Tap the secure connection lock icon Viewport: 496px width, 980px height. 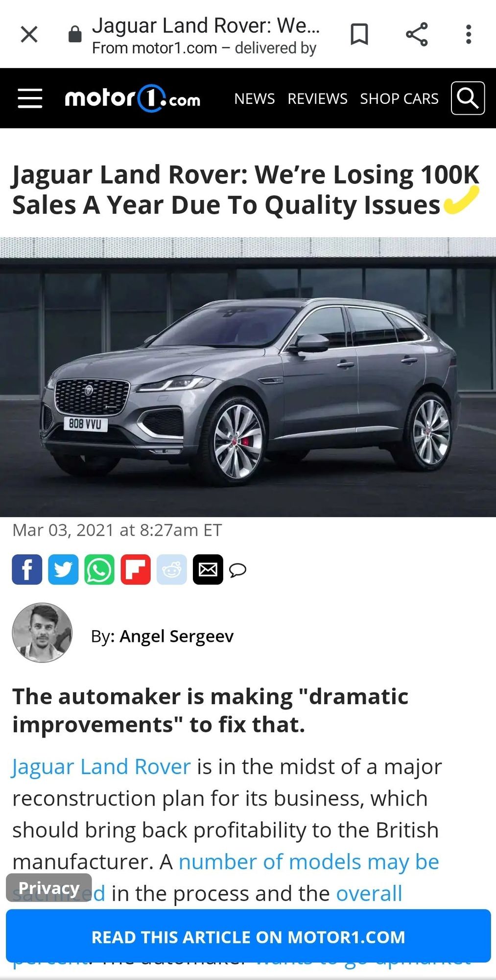coord(75,34)
